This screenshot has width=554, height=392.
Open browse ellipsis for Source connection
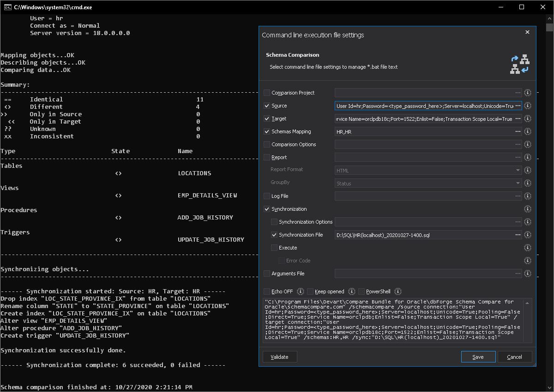point(518,106)
